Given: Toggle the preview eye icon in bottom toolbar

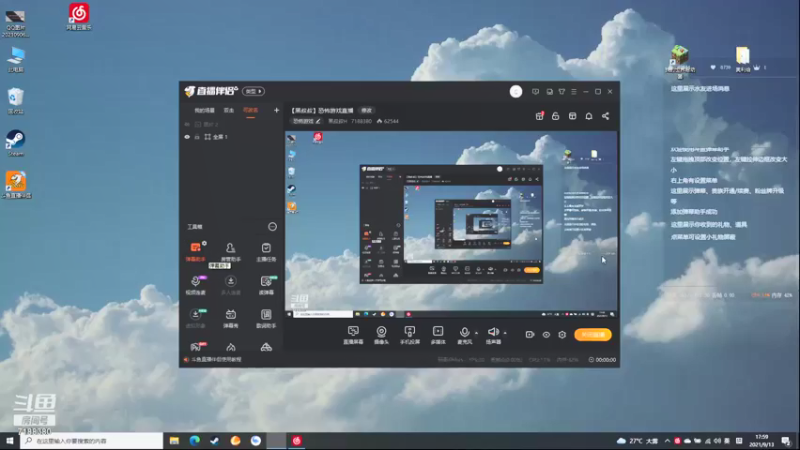Looking at the screenshot, I should point(546,335).
